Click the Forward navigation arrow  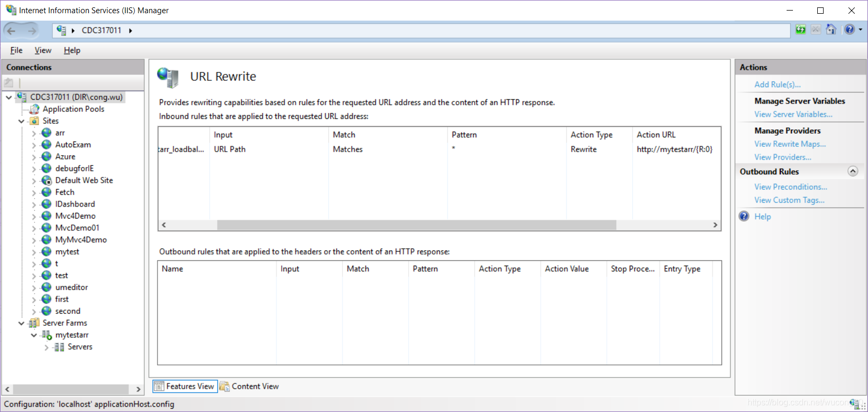32,31
